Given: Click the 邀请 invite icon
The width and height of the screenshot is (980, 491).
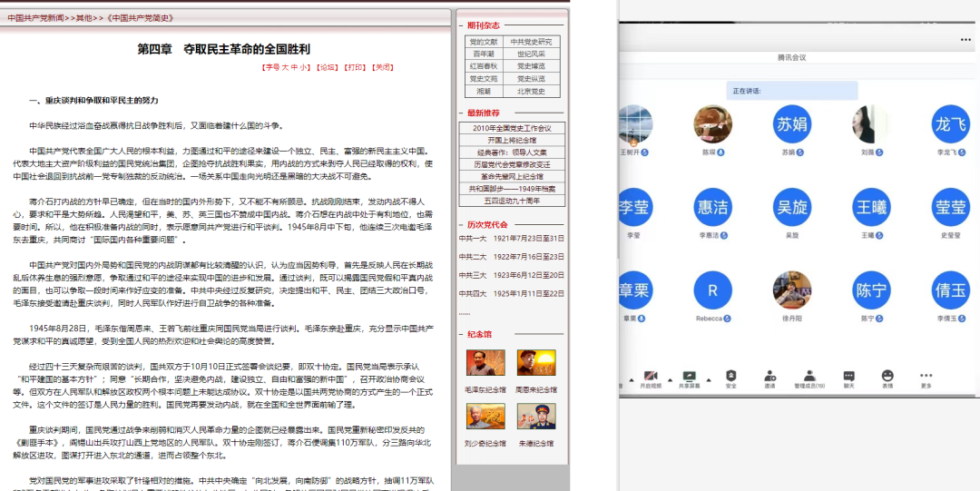Looking at the screenshot, I should coord(769,376).
